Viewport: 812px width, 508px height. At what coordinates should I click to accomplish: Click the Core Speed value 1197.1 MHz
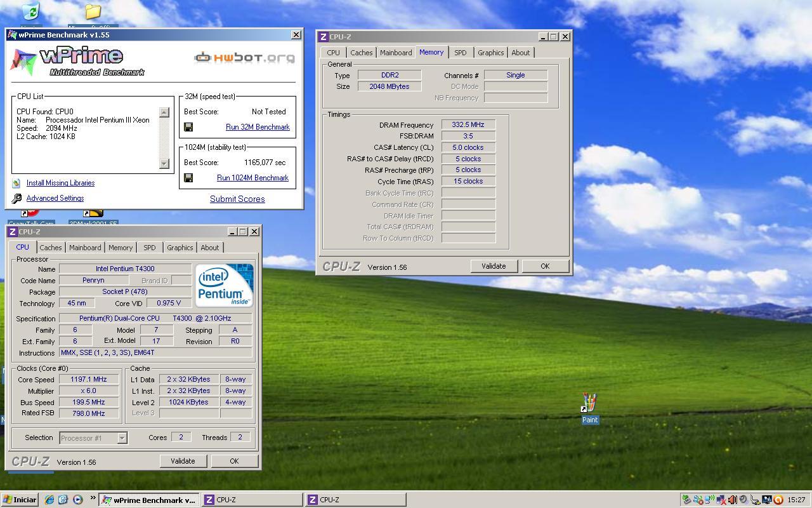point(88,379)
